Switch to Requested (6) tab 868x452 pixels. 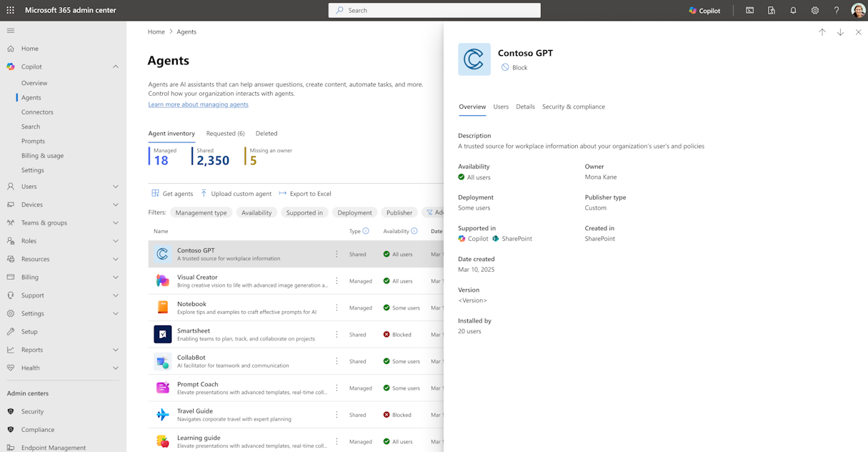tap(225, 133)
